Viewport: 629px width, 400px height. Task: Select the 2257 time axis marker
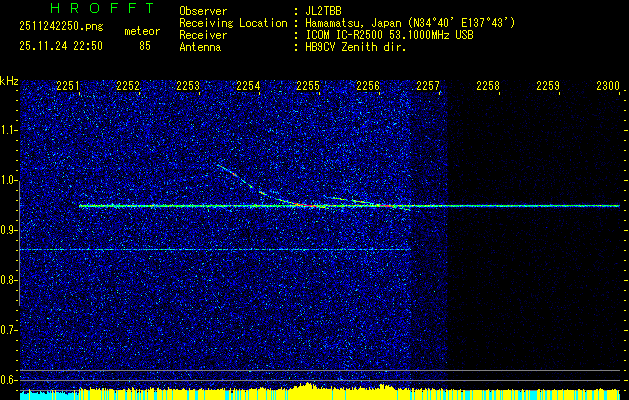pos(428,87)
